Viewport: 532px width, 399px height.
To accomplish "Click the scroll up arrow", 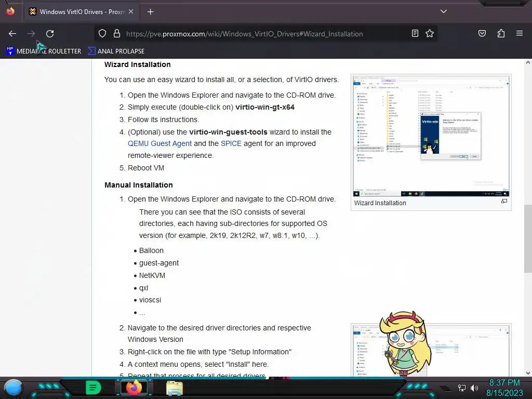I will (x=528, y=62).
